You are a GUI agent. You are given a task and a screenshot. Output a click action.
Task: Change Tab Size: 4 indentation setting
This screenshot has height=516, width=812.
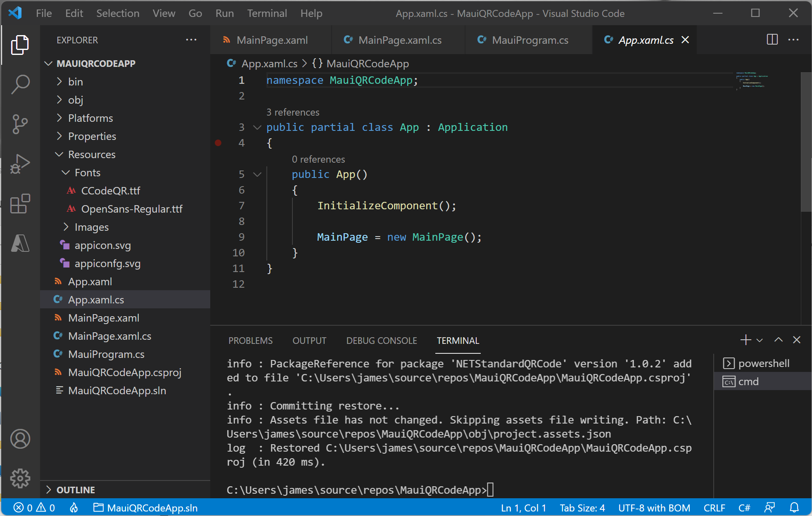pyautogui.click(x=582, y=508)
